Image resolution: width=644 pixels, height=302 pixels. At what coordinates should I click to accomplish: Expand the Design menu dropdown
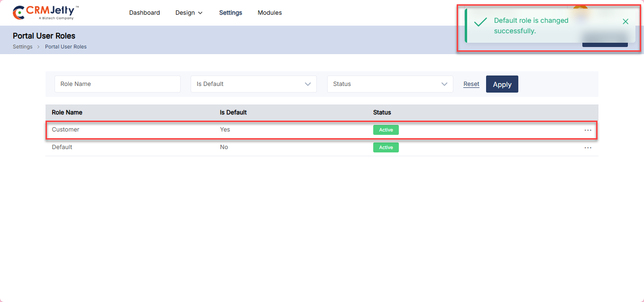tap(189, 13)
